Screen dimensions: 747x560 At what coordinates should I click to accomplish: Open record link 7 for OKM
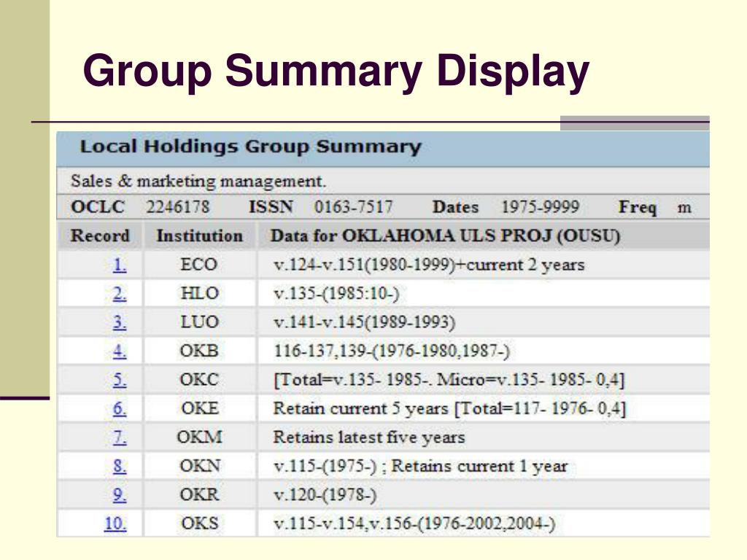point(120,437)
